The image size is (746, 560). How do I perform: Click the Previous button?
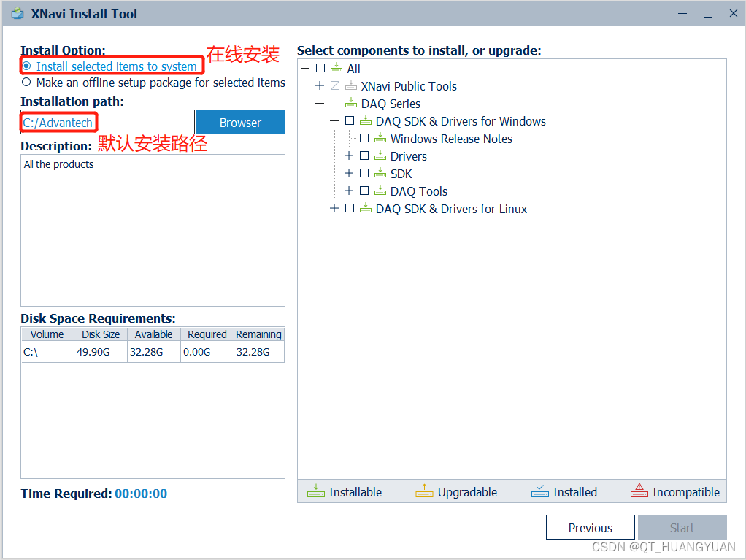tap(590, 527)
